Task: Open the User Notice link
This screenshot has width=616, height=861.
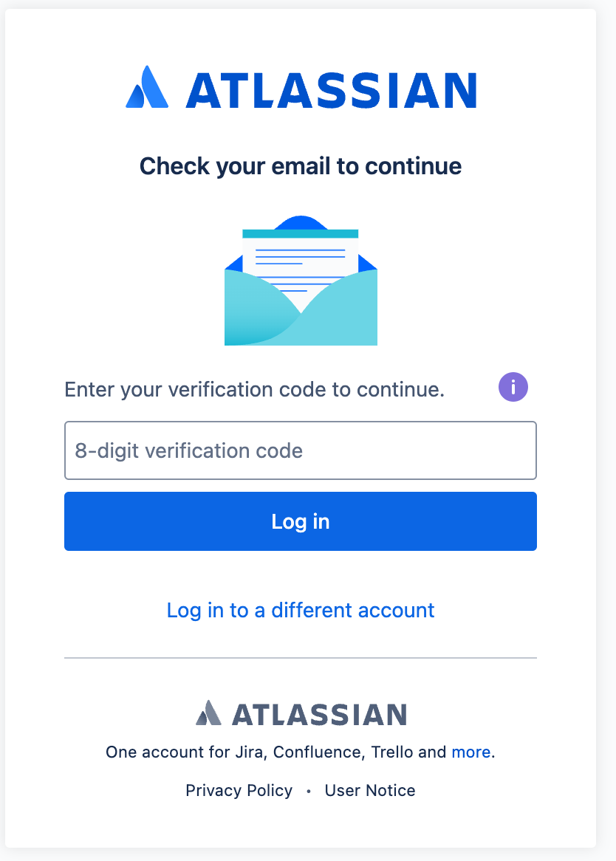Action: (370, 791)
